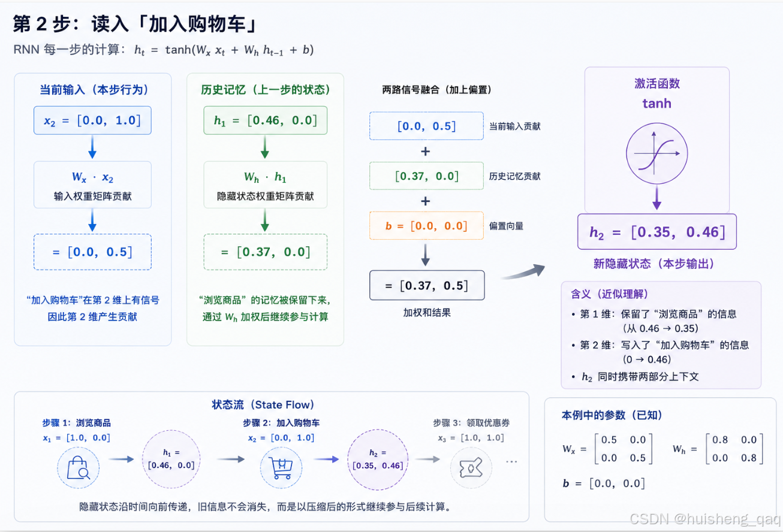Click the ellipsis after the coupon icon
The image size is (783, 532).
coord(511,461)
